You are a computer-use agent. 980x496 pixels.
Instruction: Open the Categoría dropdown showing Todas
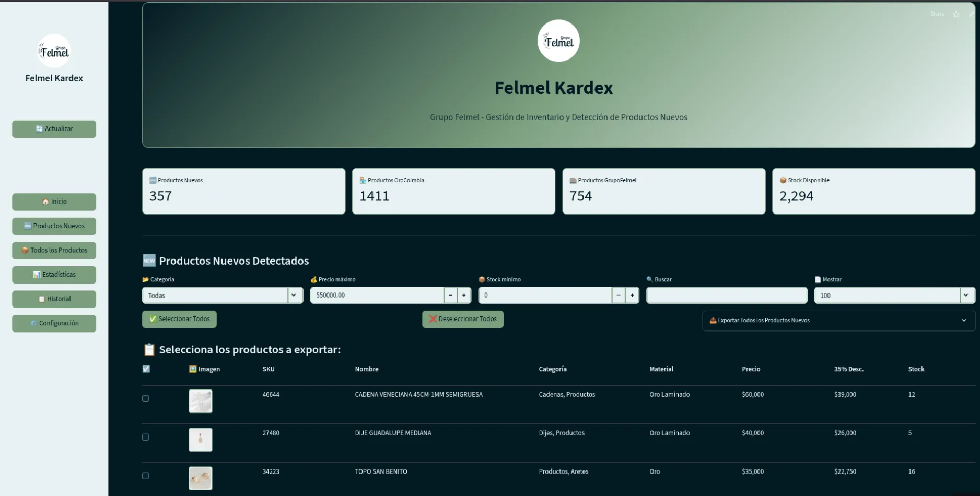[223, 296]
